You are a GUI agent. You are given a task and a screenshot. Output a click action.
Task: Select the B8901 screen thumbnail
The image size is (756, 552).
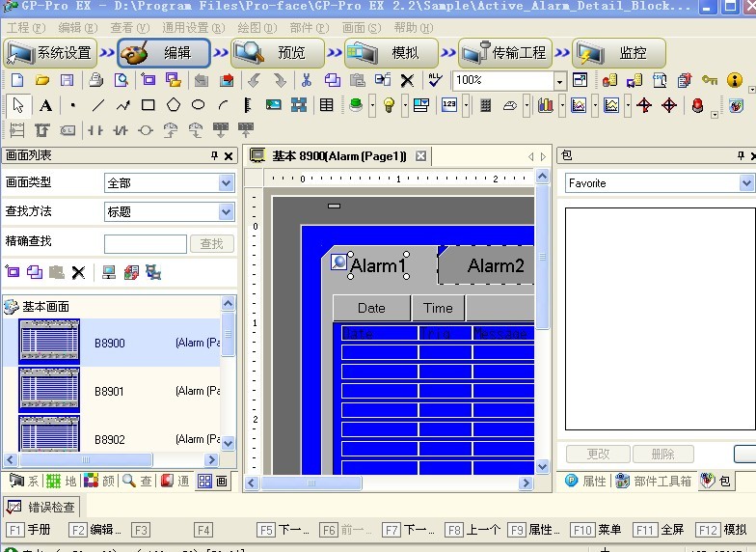coord(49,391)
